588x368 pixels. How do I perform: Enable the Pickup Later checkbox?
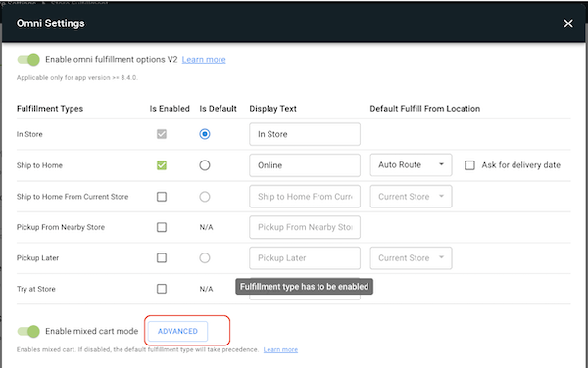coord(162,258)
